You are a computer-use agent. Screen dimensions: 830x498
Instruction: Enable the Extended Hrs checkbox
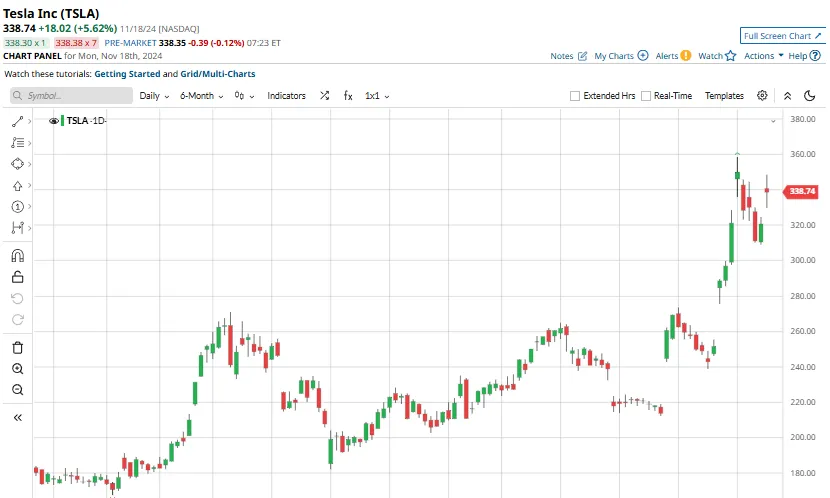click(x=575, y=96)
